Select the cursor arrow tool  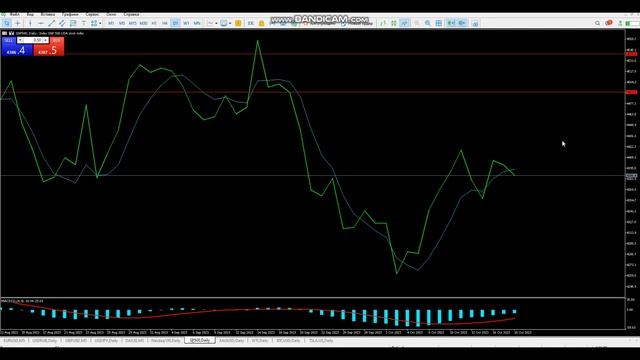[7, 23]
